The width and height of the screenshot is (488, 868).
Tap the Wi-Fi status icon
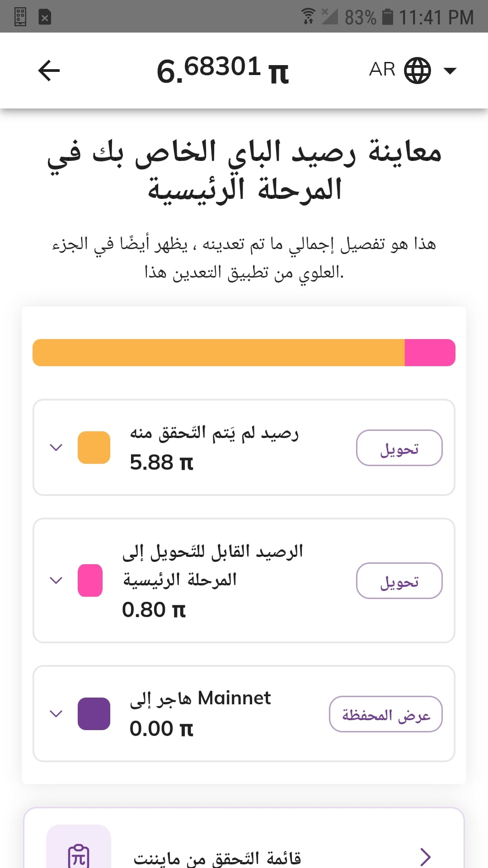click(308, 17)
